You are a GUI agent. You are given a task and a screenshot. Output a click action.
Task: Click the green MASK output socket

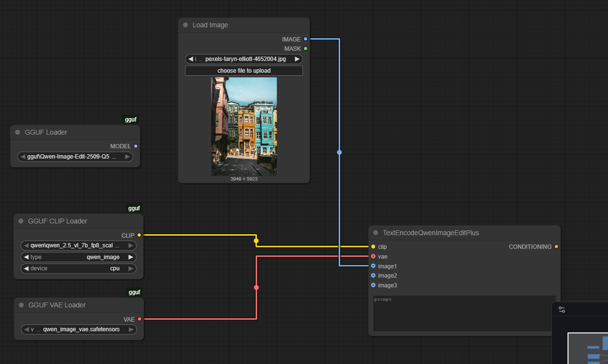[x=305, y=49]
